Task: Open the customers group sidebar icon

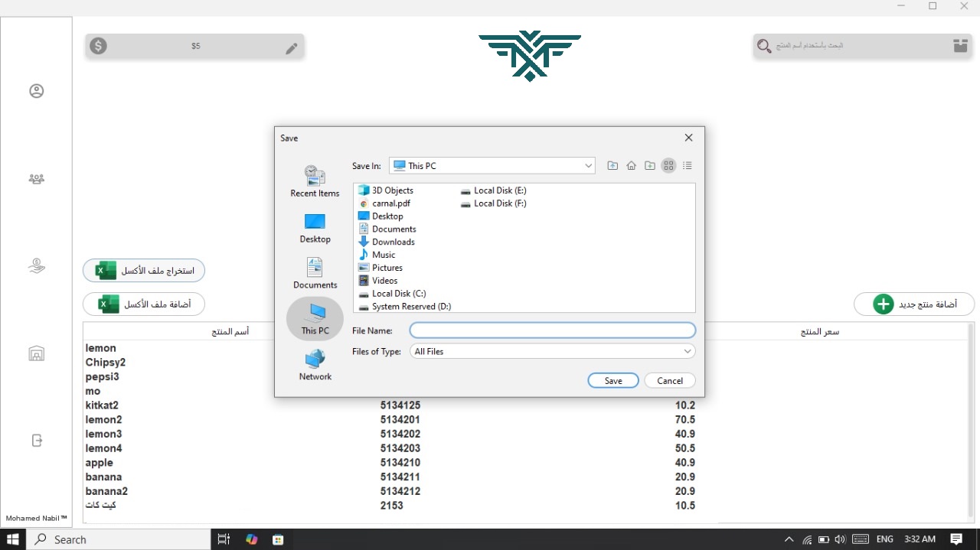Action: click(36, 179)
